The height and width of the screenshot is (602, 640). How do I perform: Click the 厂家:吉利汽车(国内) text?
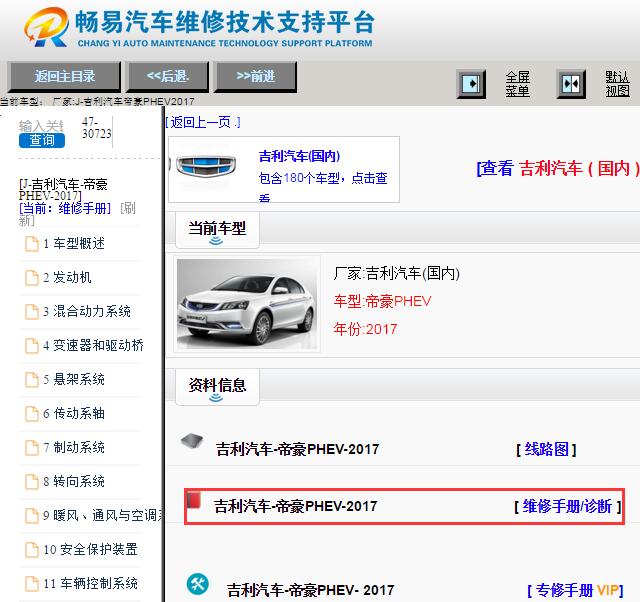pos(397,273)
